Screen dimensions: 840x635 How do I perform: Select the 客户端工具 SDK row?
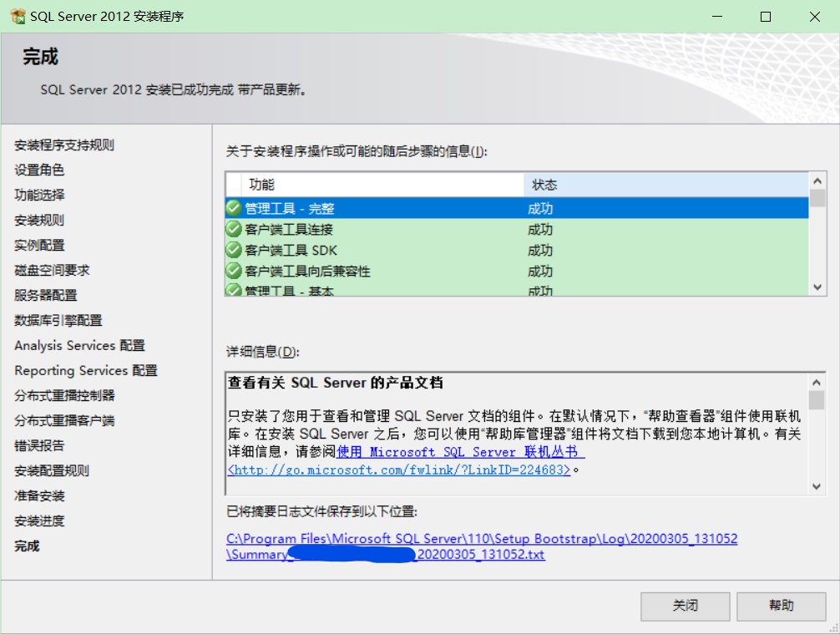point(517,250)
